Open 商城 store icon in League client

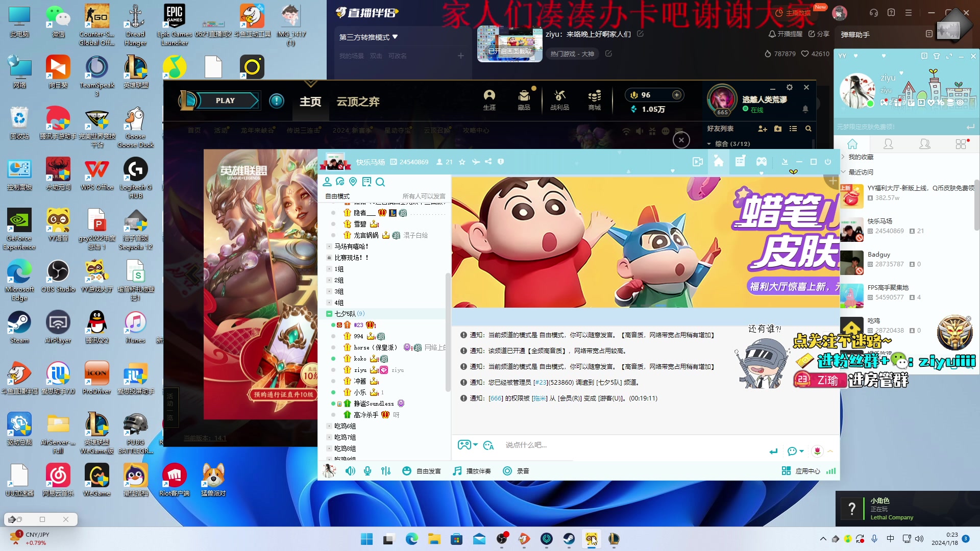click(595, 99)
